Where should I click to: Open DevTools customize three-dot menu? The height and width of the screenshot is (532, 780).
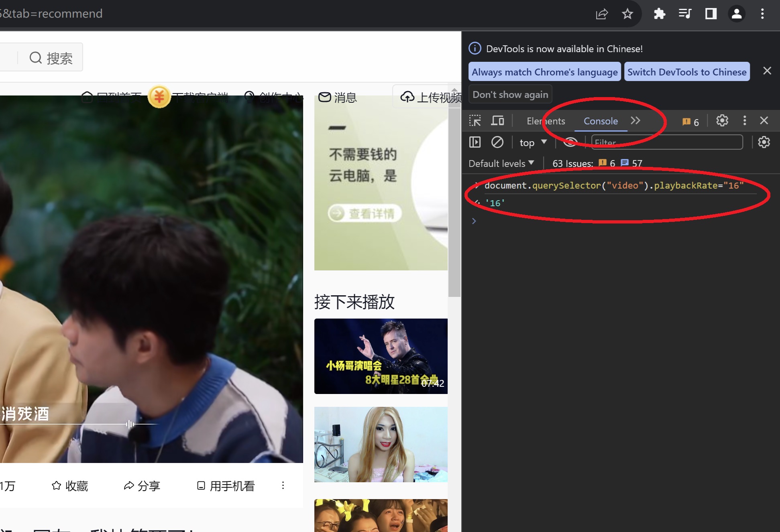click(745, 121)
